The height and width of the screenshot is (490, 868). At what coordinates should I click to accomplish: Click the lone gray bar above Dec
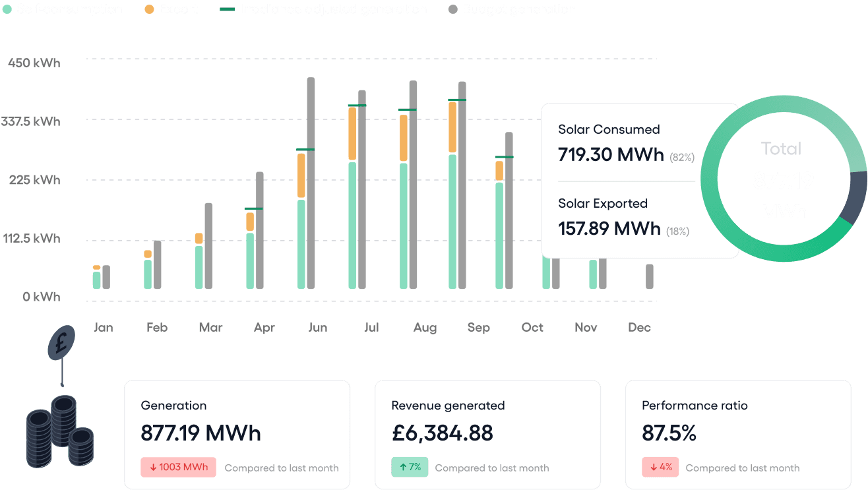tap(650, 276)
